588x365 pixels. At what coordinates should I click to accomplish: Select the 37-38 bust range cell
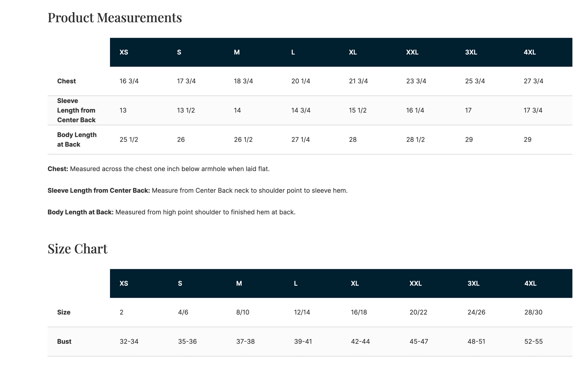pyautogui.click(x=245, y=341)
